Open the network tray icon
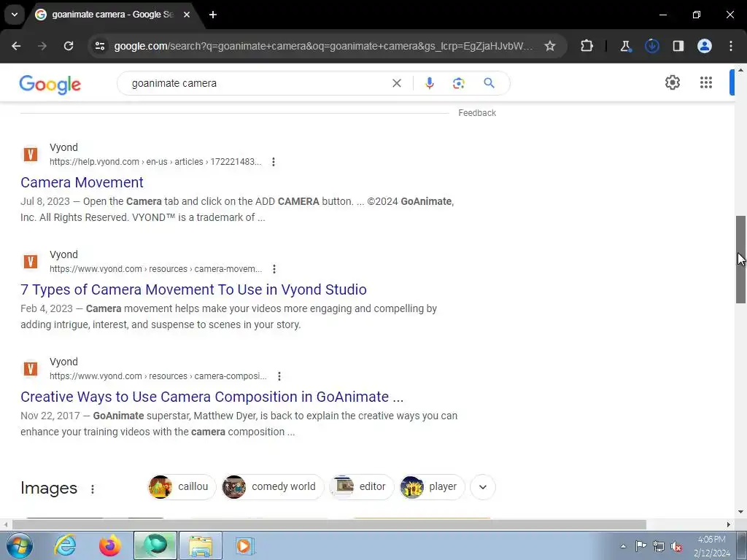This screenshot has height=560, width=747. (659, 546)
